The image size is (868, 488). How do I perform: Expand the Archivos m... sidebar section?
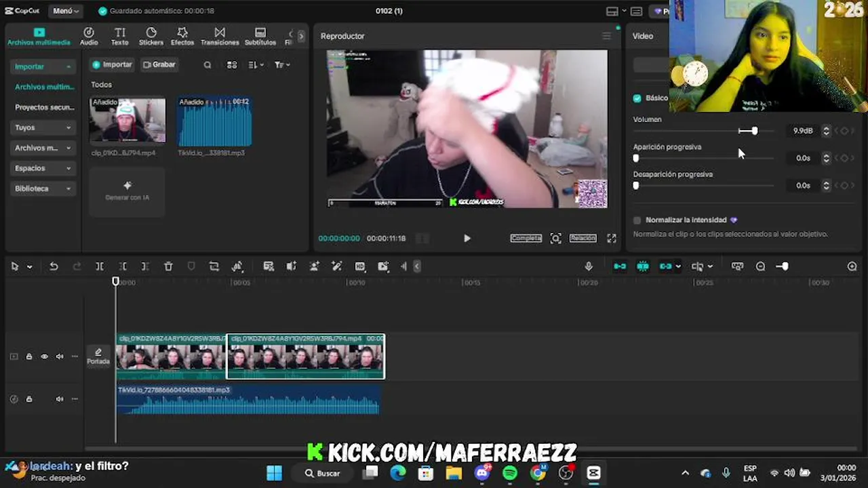coord(41,148)
